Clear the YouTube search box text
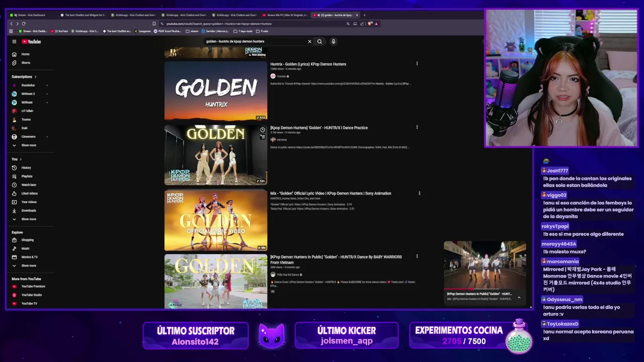644x362 pixels. point(309,42)
